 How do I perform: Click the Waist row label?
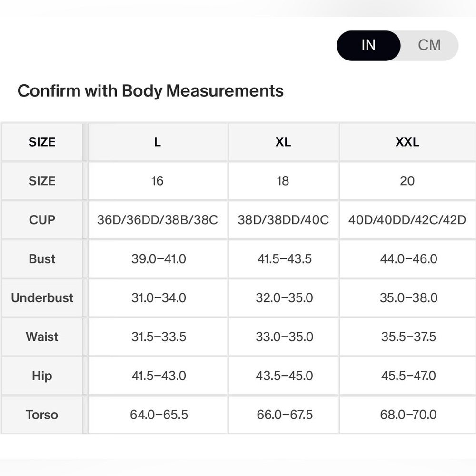click(x=42, y=337)
